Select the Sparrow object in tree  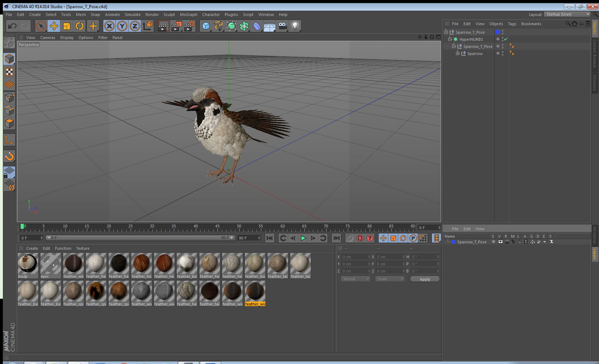475,54
